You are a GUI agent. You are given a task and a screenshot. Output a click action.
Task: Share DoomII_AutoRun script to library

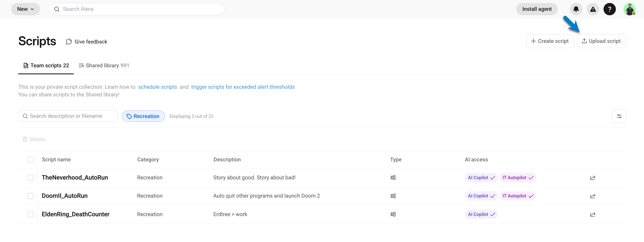[x=593, y=196]
